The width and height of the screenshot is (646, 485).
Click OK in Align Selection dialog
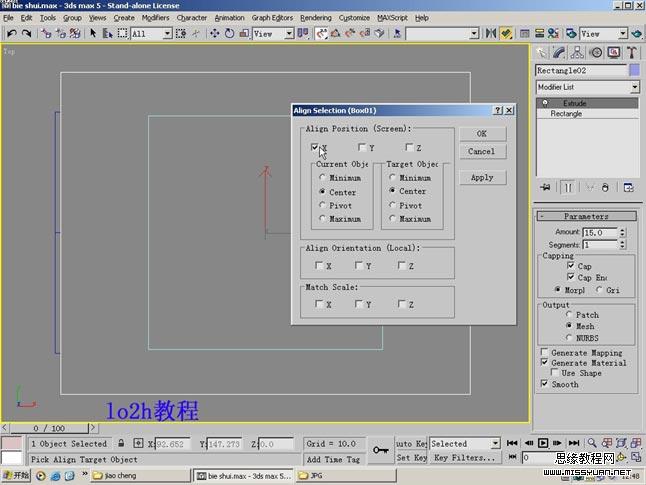[482, 134]
